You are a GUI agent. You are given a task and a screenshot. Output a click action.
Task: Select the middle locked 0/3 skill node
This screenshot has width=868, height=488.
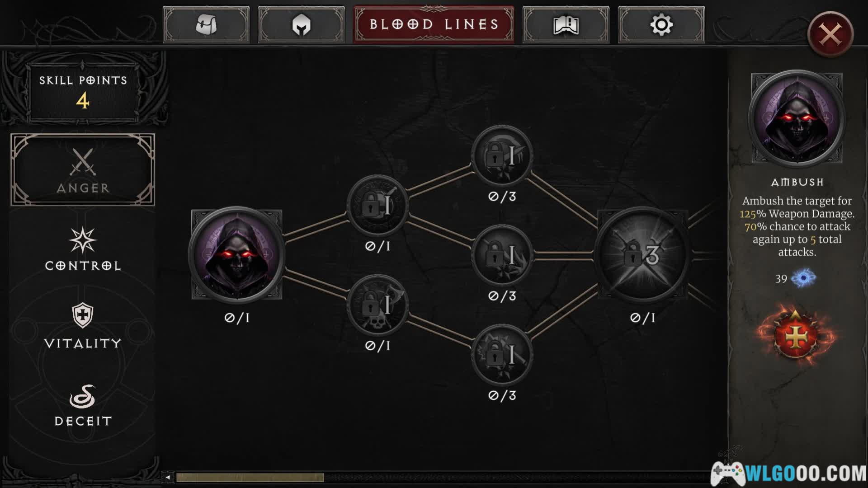coord(502,255)
